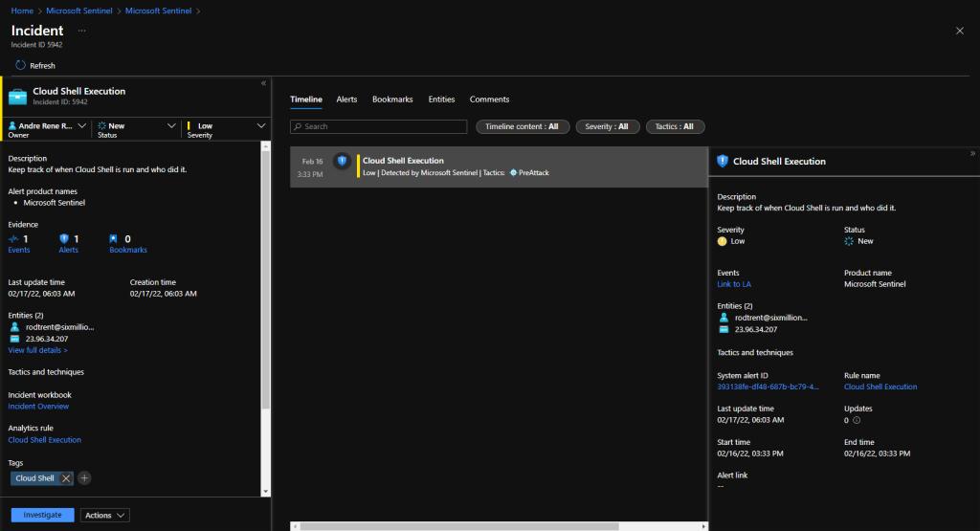This screenshot has height=531, width=980.
Task: Click rodtrent@sixmillio... entity in left panel
Action: click(x=59, y=326)
